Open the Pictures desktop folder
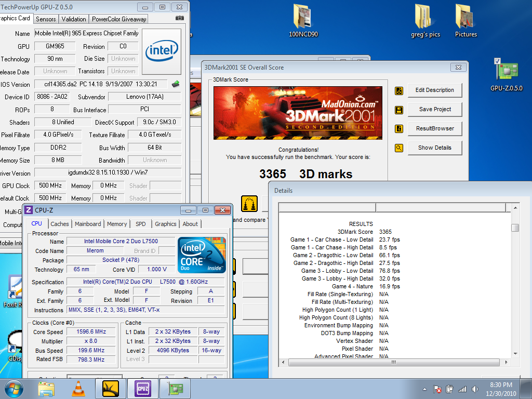 tap(466, 21)
